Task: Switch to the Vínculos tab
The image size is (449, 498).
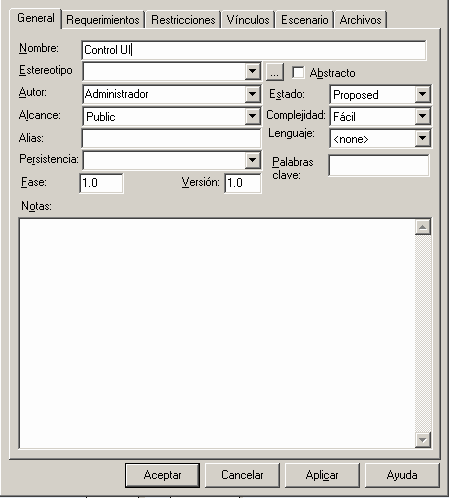Action: pos(248,20)
